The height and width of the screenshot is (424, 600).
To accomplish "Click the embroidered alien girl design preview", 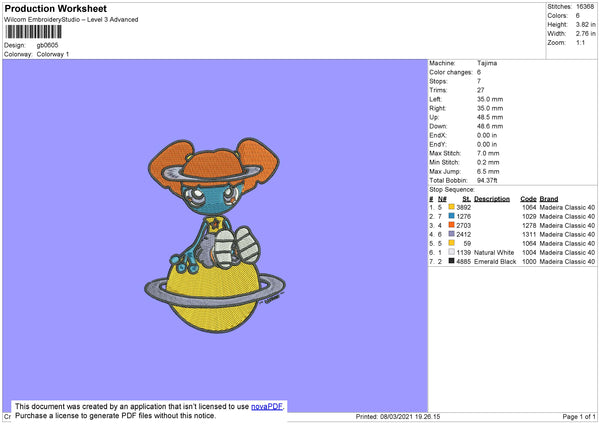I will point(215,235).
